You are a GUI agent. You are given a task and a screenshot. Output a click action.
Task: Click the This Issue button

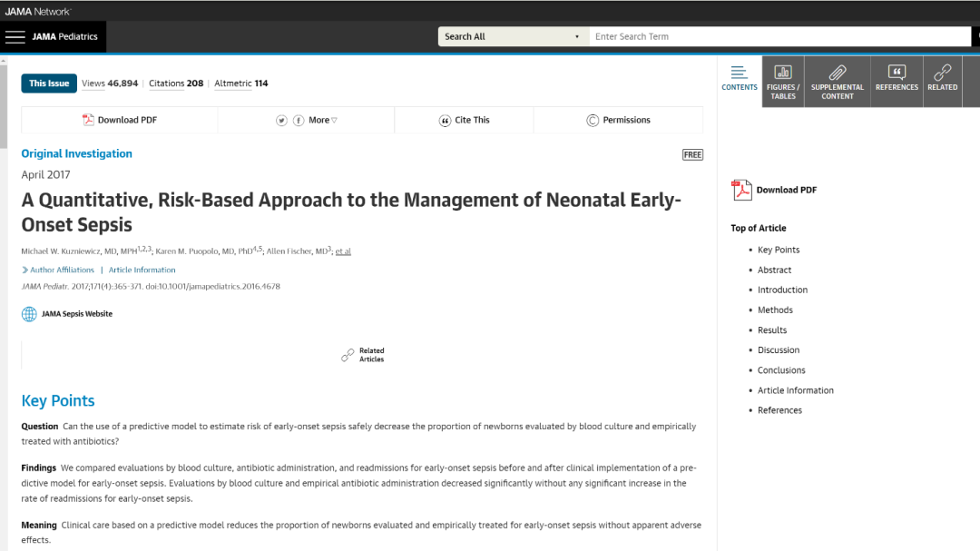click(49, 84)
